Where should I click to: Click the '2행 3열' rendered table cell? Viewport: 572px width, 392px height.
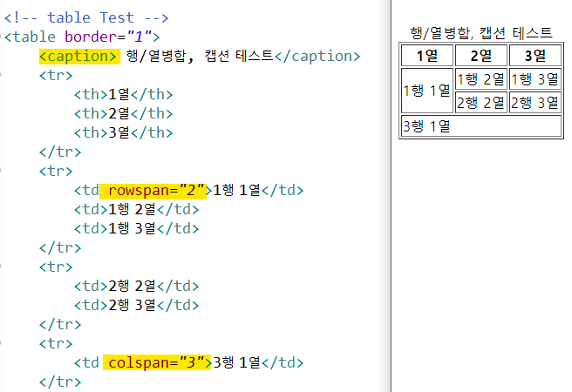tap(535, 103)
